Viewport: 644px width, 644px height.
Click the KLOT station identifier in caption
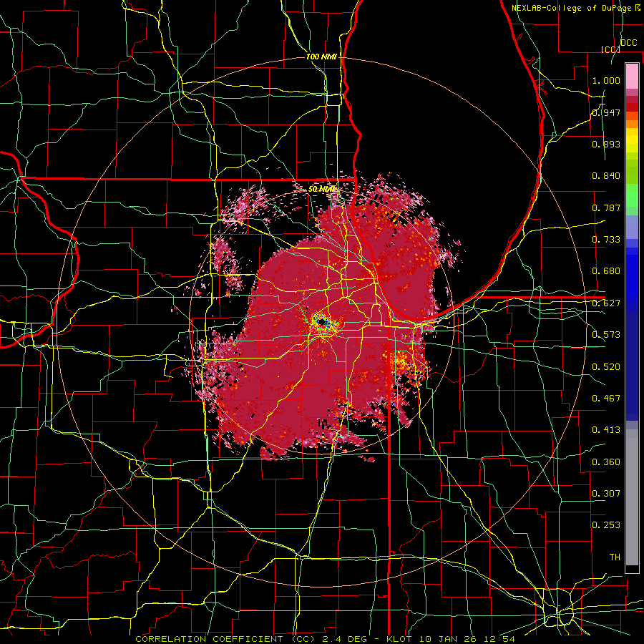(399, 639)
